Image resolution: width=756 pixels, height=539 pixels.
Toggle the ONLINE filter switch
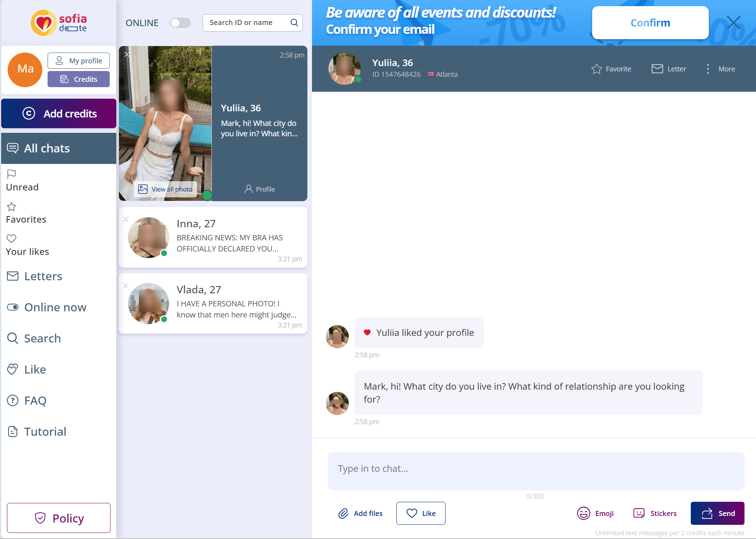180,23
